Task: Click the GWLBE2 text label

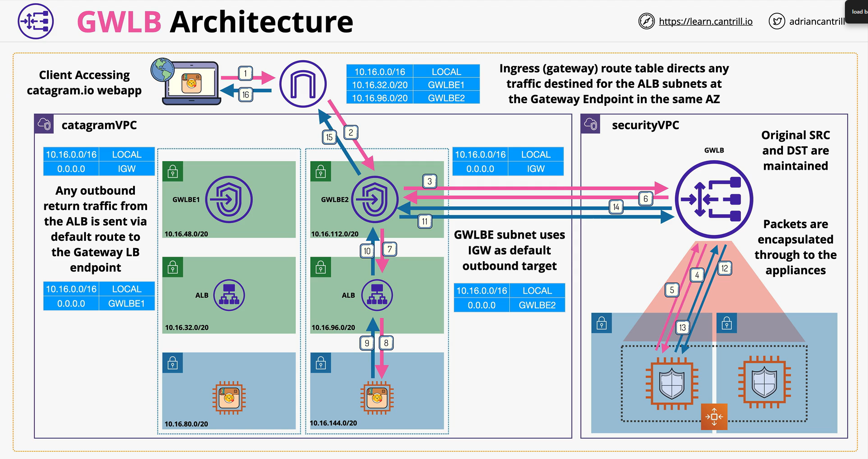Action: point(334,200)
